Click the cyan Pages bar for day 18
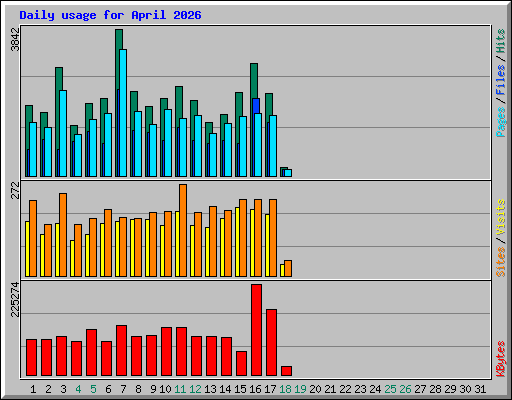The width and height of the screenshot is (512, 400). 288,173
